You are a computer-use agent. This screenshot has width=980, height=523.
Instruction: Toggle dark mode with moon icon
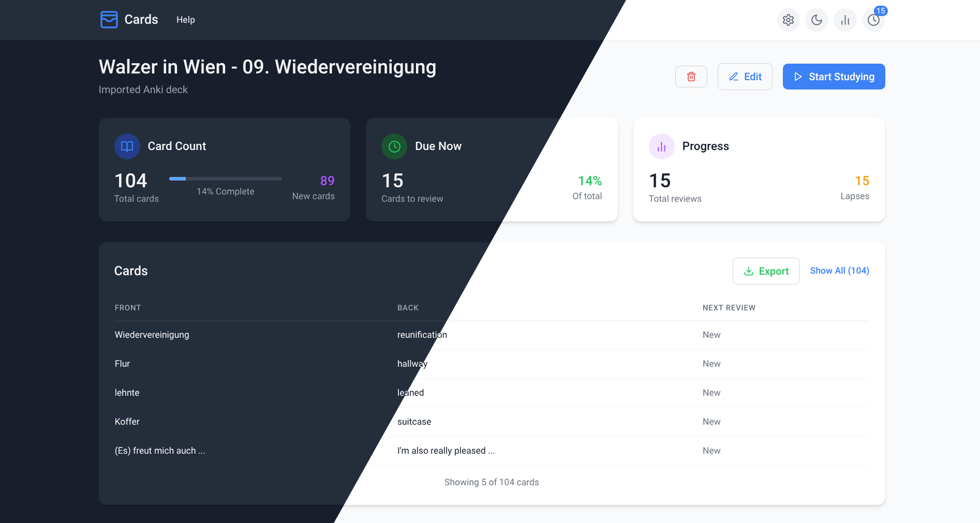(x=816, y=20)
